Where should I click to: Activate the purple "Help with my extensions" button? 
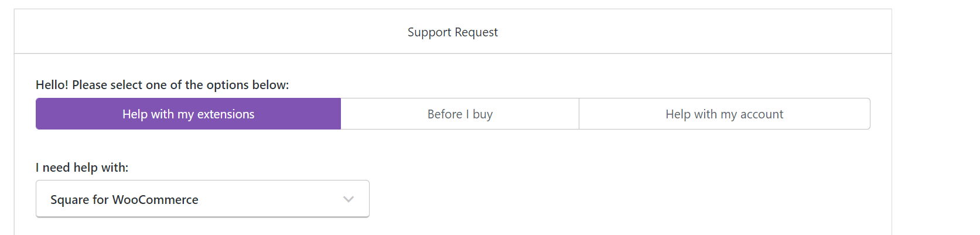pos(188,114)
